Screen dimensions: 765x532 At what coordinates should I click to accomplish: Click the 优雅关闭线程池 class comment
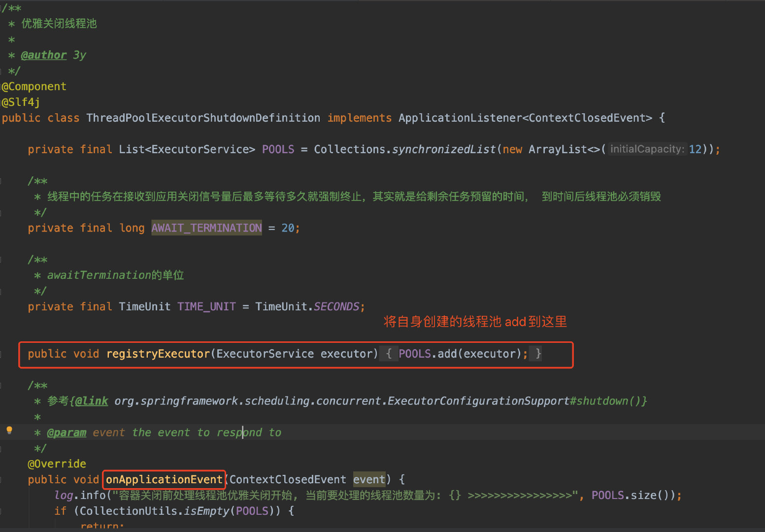(x=59, y=24)
